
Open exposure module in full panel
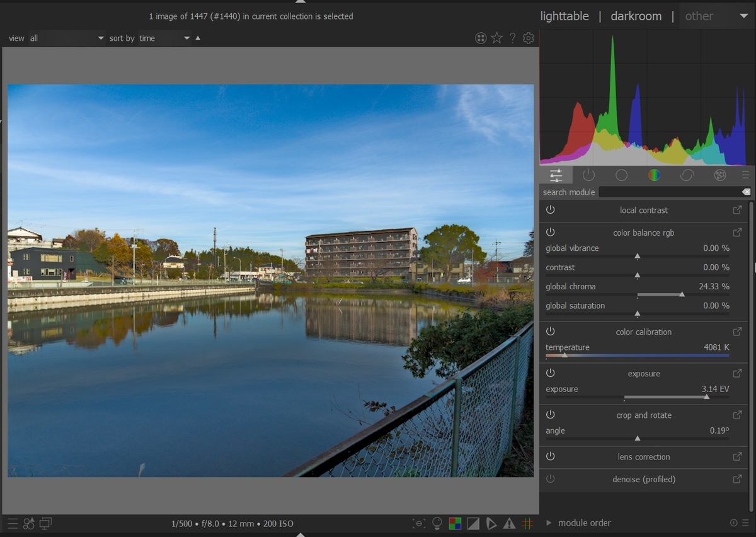pos(737,374)
